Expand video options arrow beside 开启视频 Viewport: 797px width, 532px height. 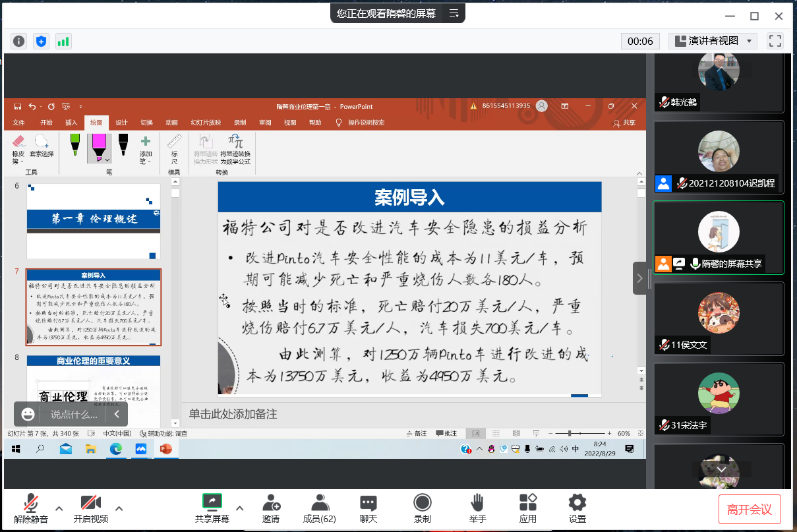(119, 508)
